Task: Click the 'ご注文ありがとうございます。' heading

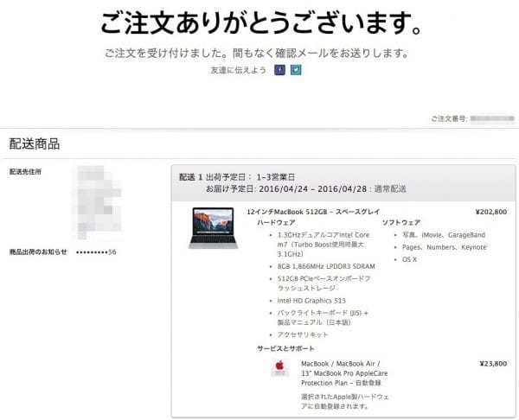Action: pos(261,22)
